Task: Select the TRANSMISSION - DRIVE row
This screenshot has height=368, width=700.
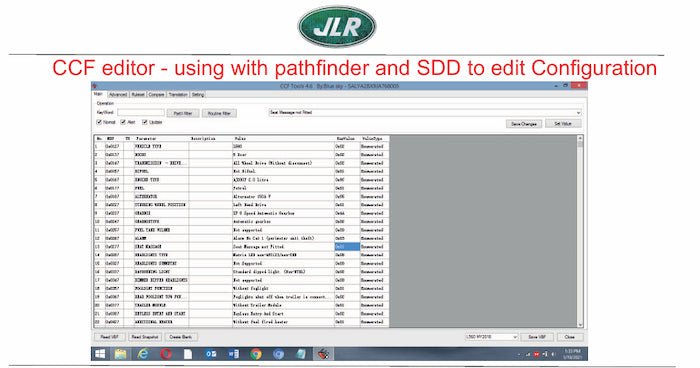Action: [242, 163]
